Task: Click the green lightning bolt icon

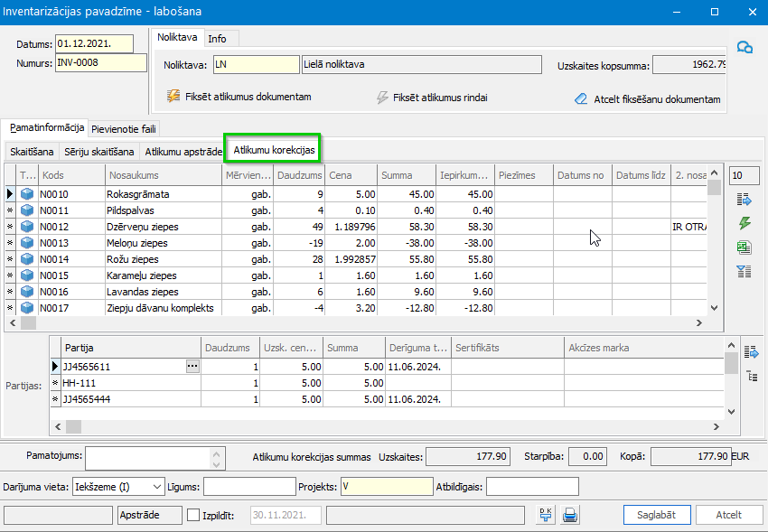Action: (x=745, y=223)
